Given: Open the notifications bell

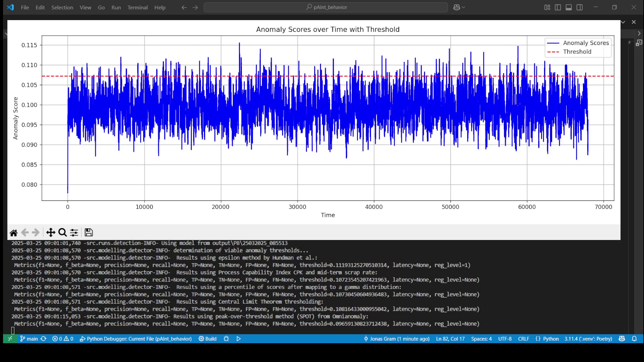Looking at the screenshot, I should 634,339.
